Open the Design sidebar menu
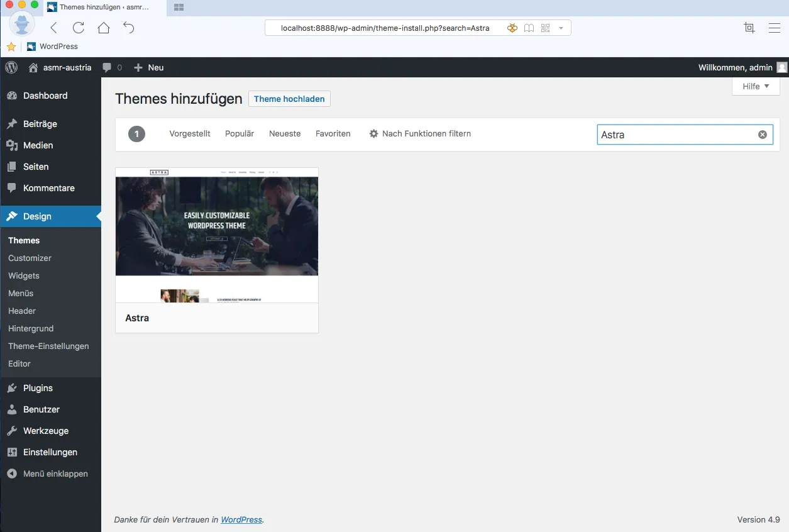Image resolution: width=789 pixels, height=532 pixels. pyautogui.click(x=50, y=216)
